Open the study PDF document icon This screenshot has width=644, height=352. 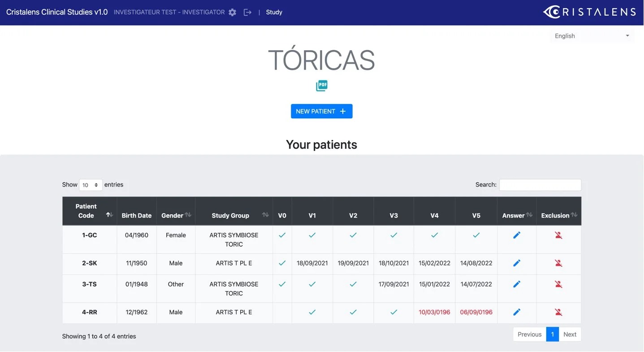point(321,86)
